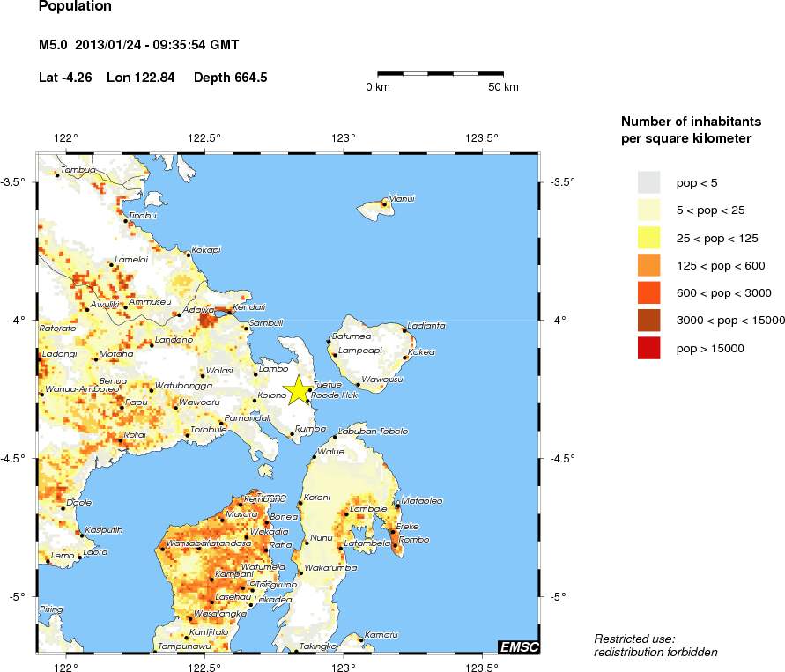Select the orange '125 < pop < 600' swatch

click(648, 265)
